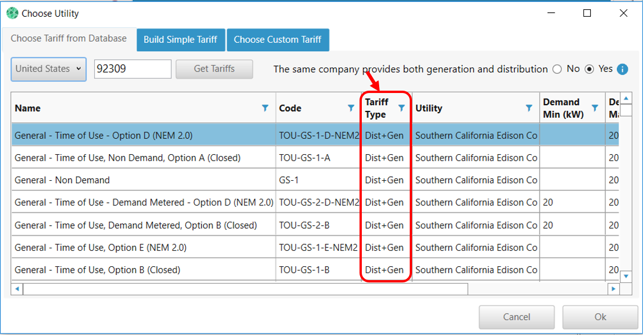Click the blue info icon beside Yes
This screenshot has height=335, width=644.
coord(622,69)
